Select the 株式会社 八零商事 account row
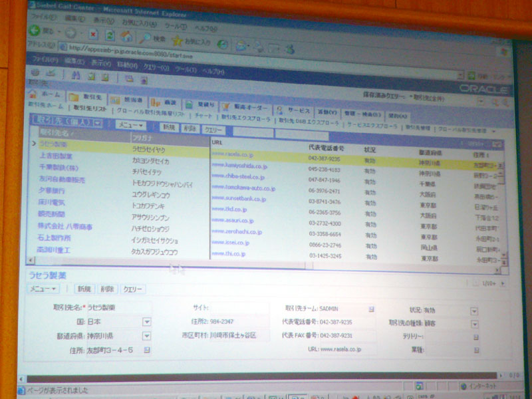Screen dimensions: 532x399 pyautogui.click(x=65, y=226)
